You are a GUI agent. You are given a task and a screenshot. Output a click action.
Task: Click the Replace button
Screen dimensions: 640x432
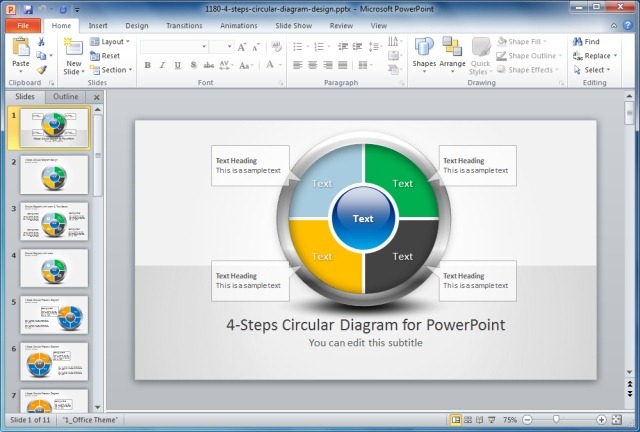(595, 56)
